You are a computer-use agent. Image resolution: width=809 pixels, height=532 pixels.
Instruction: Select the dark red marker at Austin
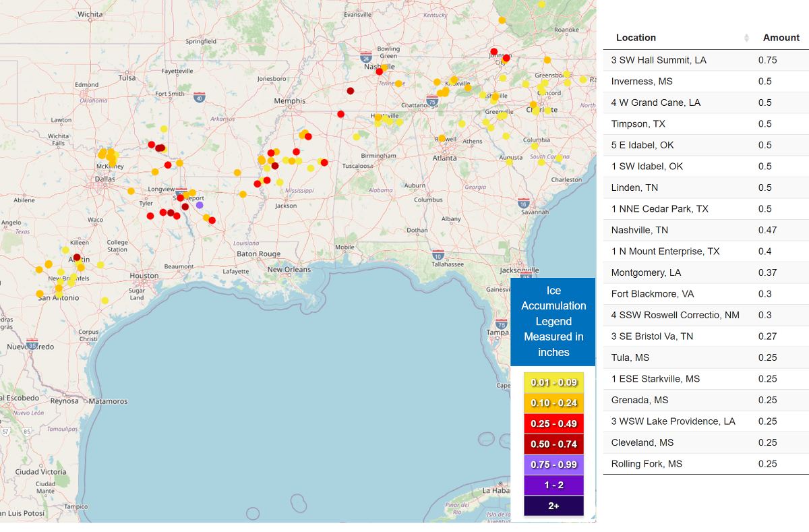tap(77, 258)
